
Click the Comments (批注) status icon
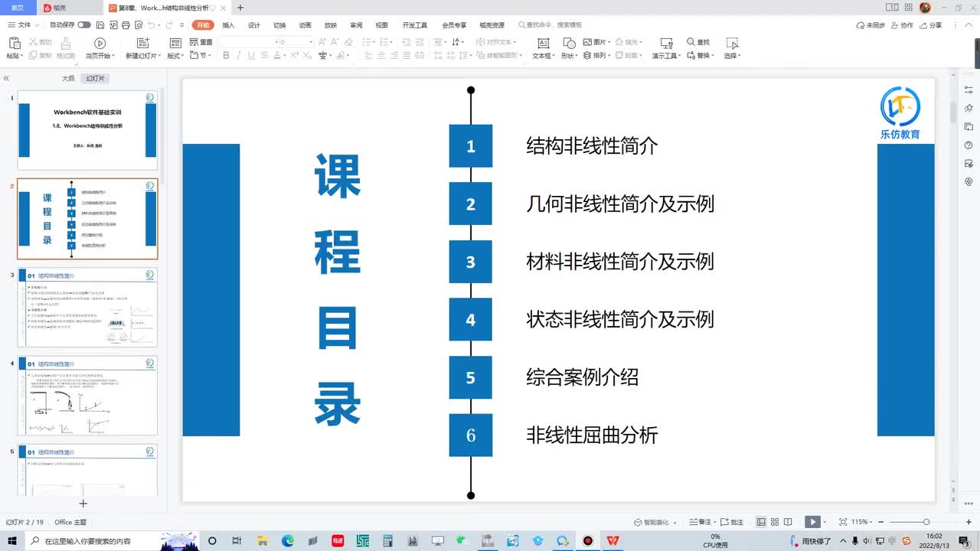733,522
